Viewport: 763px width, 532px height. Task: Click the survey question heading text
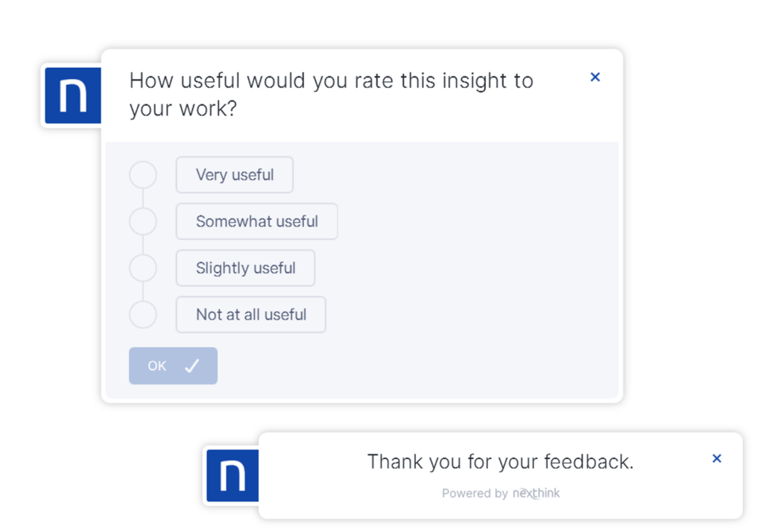pyautogui.click(x=332, y=95)
